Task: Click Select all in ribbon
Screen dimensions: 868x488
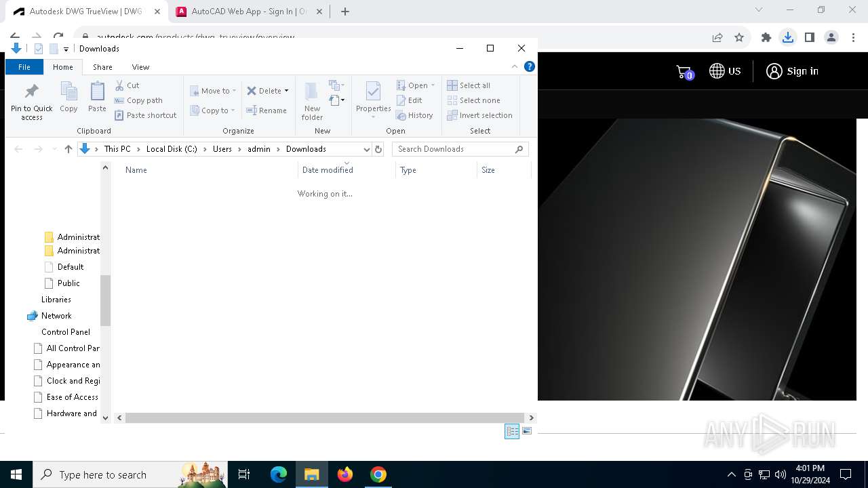Action: click(x=469, y=85)
